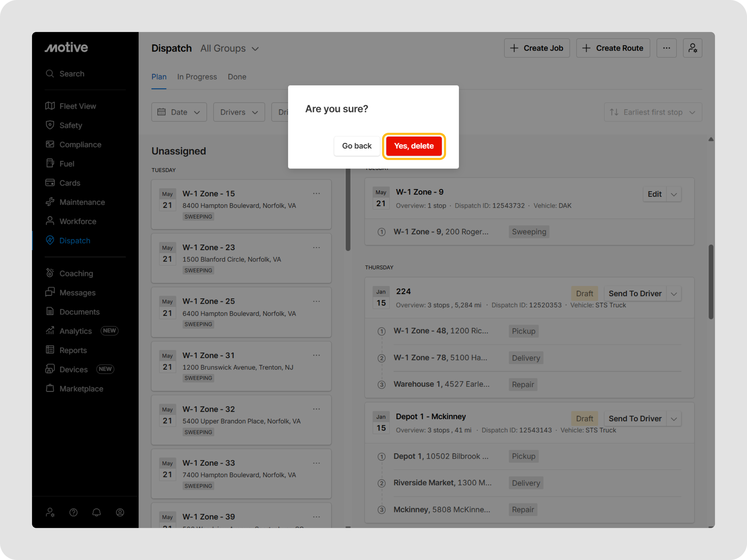Image resolution: width=747 pixels, height=560 pixels.
Task: Open user settings icon at top right
Action: point(692,48)
